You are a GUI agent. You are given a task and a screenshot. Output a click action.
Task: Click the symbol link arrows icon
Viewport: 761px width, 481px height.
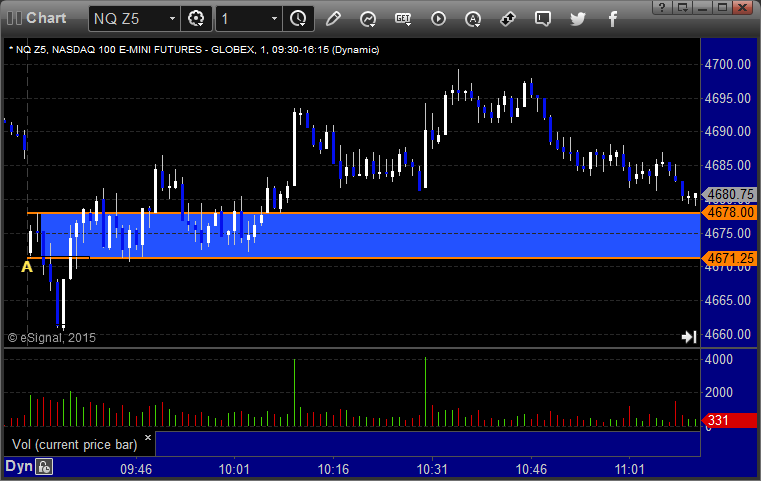(508, 19)
